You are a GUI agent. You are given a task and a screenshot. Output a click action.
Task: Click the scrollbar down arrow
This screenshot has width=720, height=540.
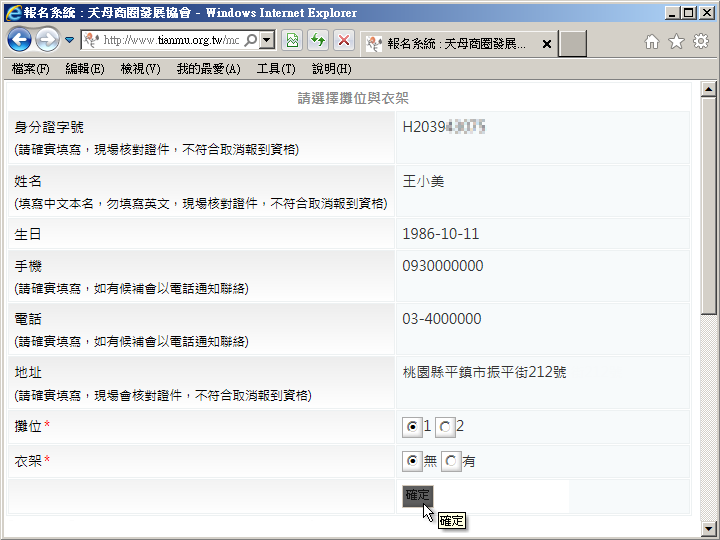click(709, 527)
